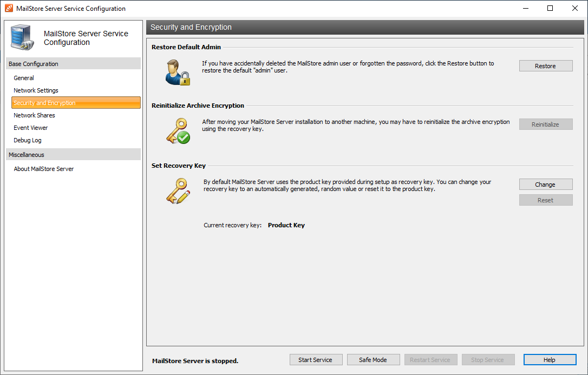Image resolution: width=588 pixels, height=375 pixels.
Task: Click the Set Recovery Key heading
Action: pyautogui.click(x=179, y=166)
